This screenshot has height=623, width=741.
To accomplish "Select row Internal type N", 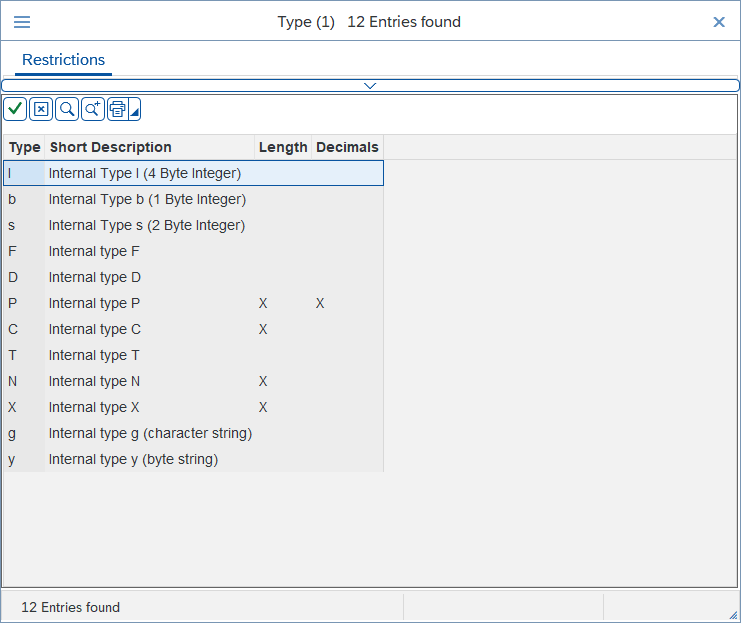I will [x=194, y=381].
